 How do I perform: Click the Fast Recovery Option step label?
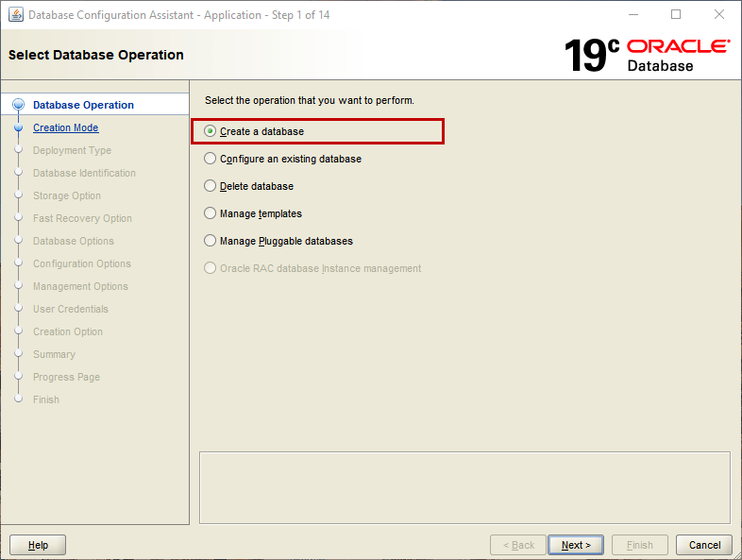pyautogui.click(x=82, y=219)
